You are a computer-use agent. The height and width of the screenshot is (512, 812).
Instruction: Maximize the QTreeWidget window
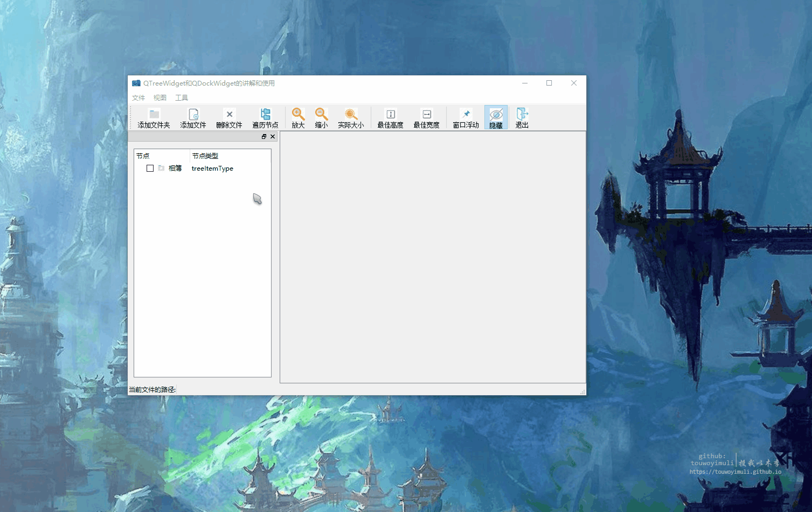[x=549, y=83]
